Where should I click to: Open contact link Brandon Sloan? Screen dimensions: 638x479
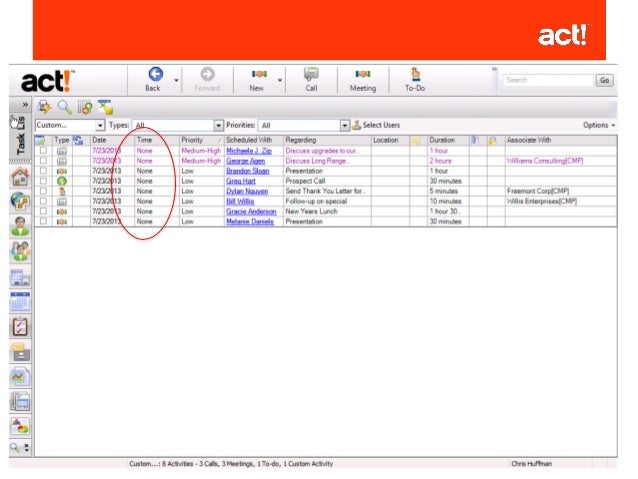(247, 171)
